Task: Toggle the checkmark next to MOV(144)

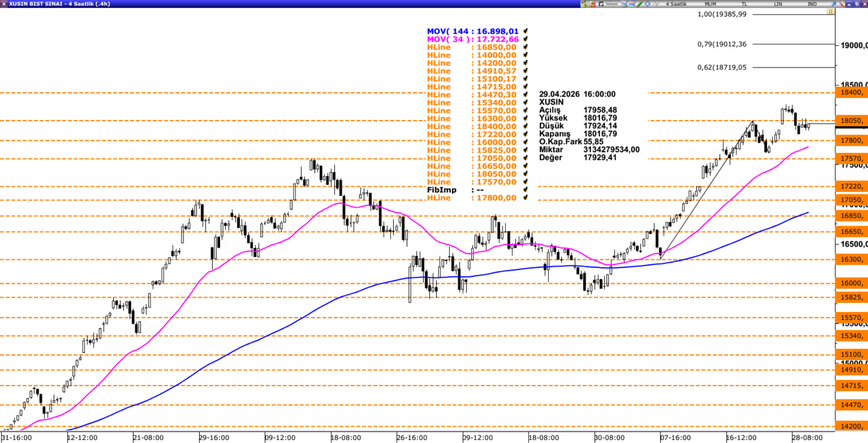Action: coord(525,31)
